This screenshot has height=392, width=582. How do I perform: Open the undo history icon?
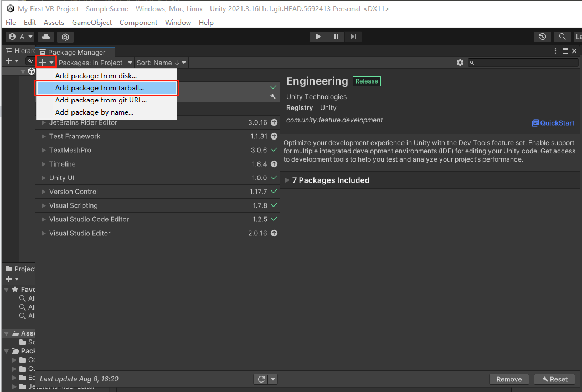[543, 37]
